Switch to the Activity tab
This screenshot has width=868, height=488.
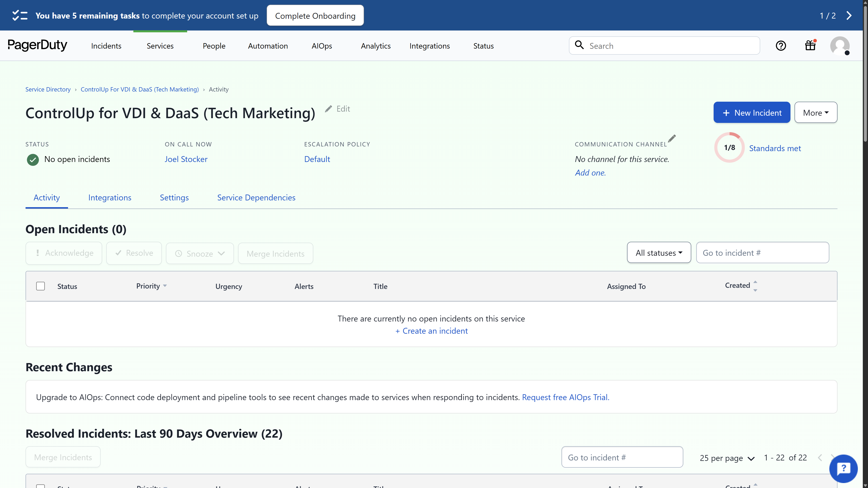(x=47, y=197)
